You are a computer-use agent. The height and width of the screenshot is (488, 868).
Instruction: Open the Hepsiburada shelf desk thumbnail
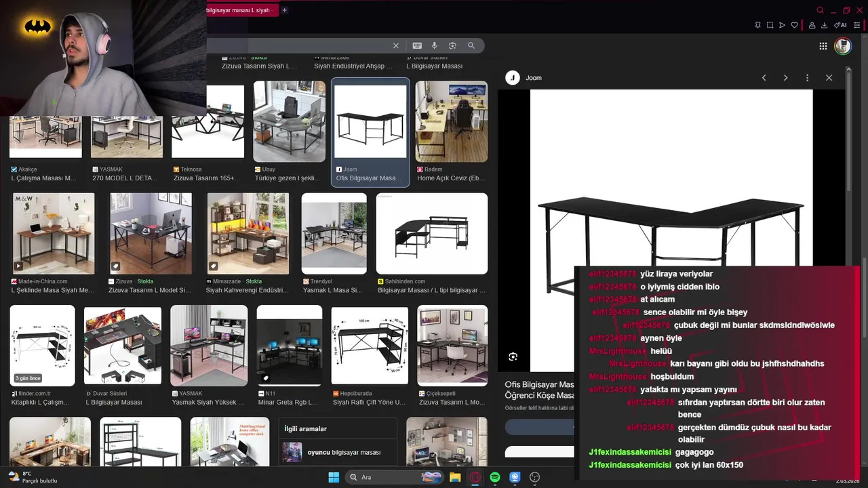pyautogui.click(x=370, y=346)
